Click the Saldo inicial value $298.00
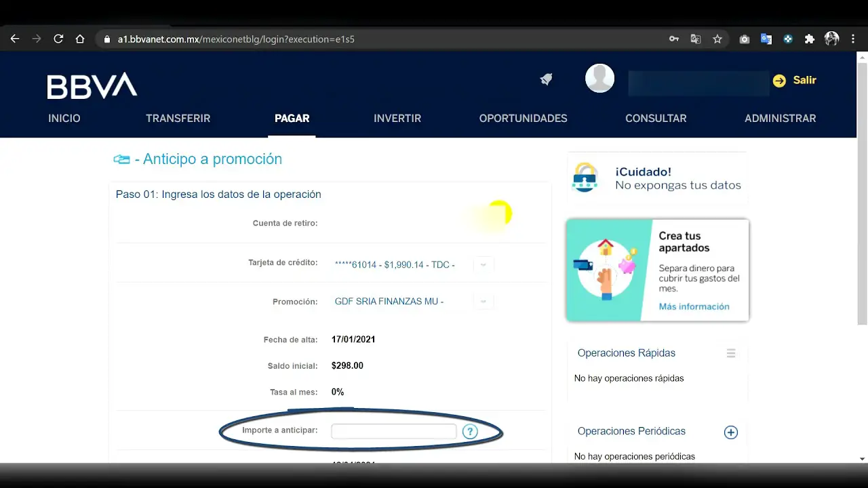 [x=347, y=366]
